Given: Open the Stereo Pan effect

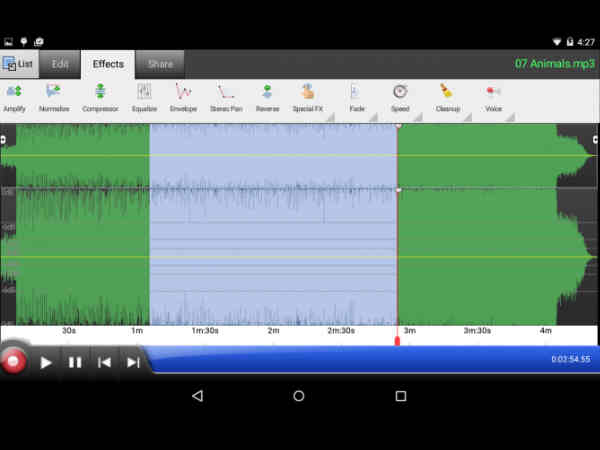Looking at the screenshot, I should pyautogui.click(x=226, y=98).
